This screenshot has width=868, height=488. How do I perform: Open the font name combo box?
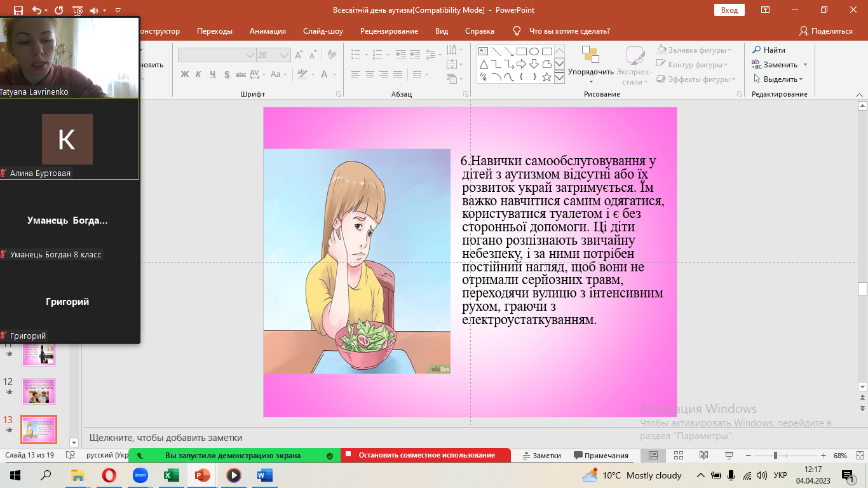pyautogui.click(x=217, y=55)
